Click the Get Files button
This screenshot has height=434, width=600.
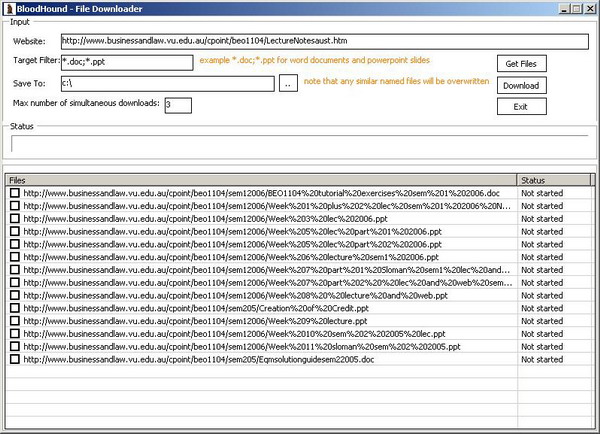click(x=522, y=64)
